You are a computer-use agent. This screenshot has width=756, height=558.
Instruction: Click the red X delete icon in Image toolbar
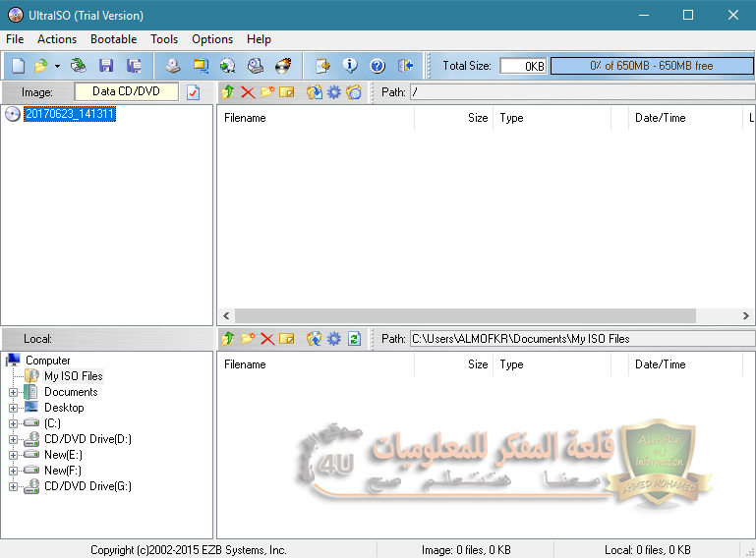click(x=248, y=92)
